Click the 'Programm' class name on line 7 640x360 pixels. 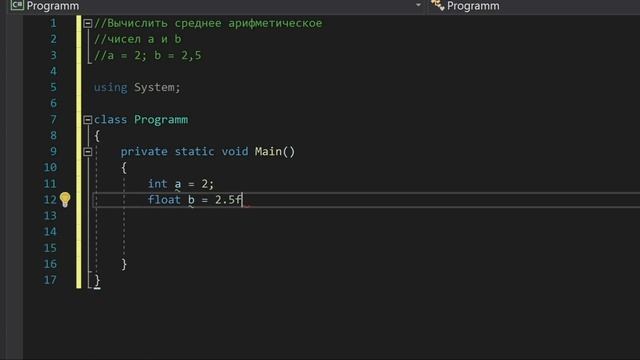tap(161, 120)
